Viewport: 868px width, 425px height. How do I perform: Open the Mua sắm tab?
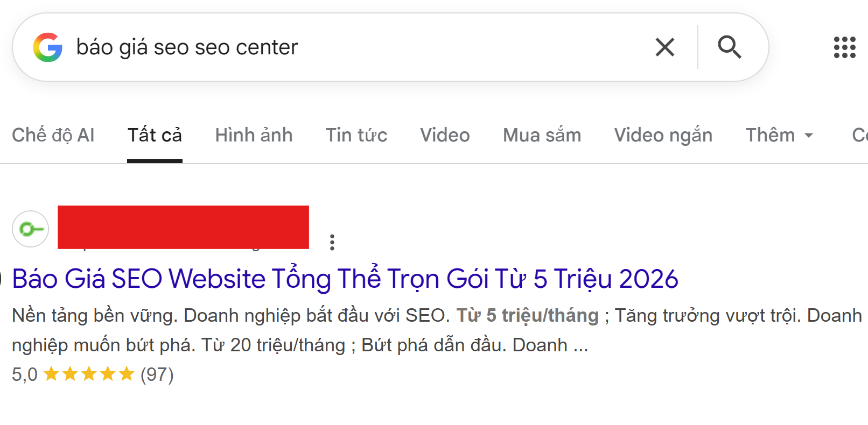[x=542, y=135]
